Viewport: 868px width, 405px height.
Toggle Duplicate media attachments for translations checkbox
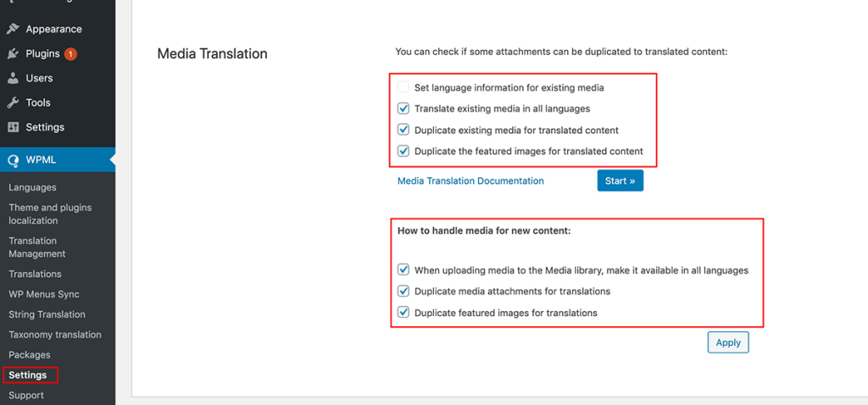pos(403,291)
